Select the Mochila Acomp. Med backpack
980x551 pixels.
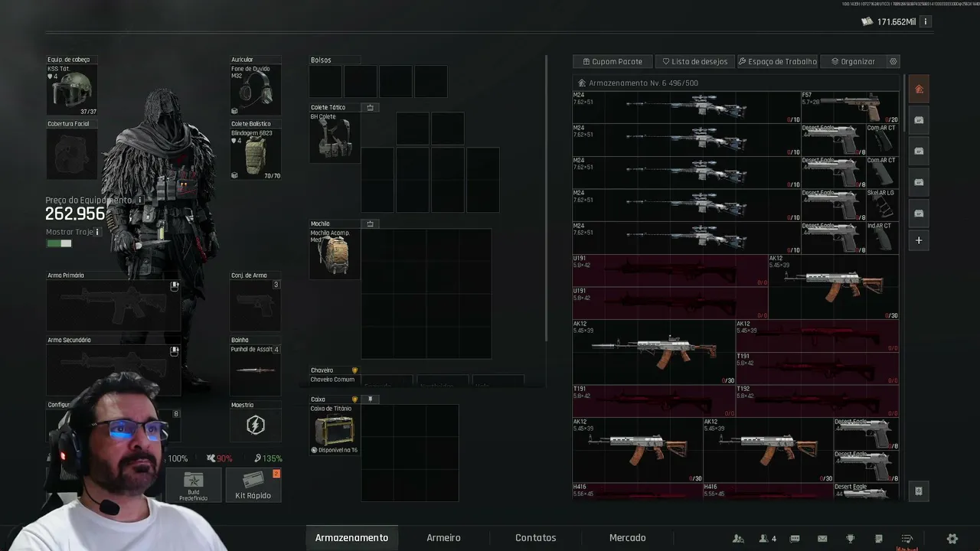coord(335,254)
